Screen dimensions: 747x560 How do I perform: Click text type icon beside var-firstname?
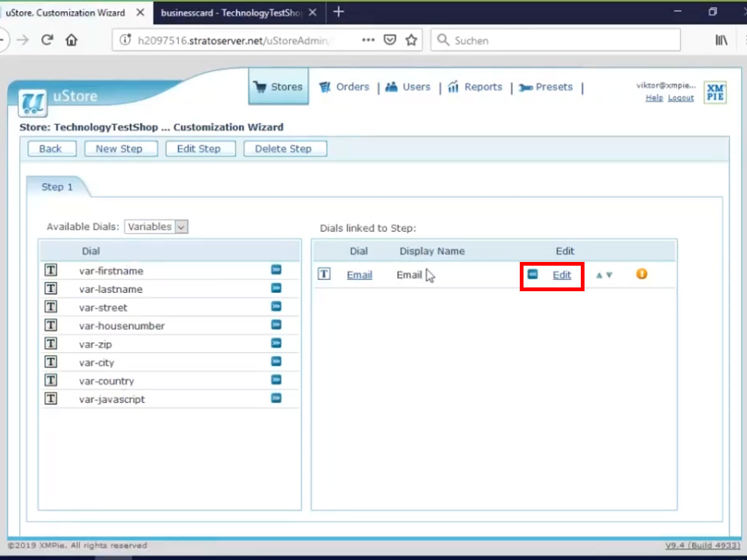click(x=50, y=271)
